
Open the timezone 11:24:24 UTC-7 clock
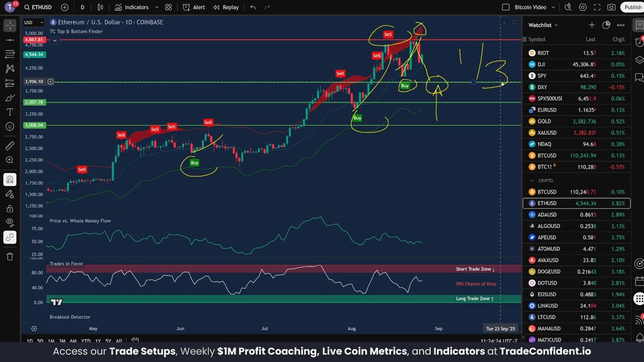(498, 341)
